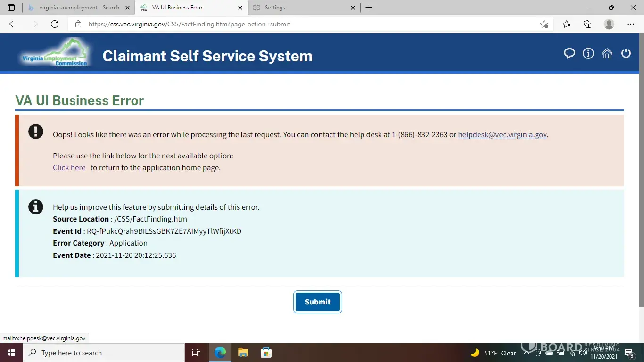Click the address bar URL field

pos(302,24)
